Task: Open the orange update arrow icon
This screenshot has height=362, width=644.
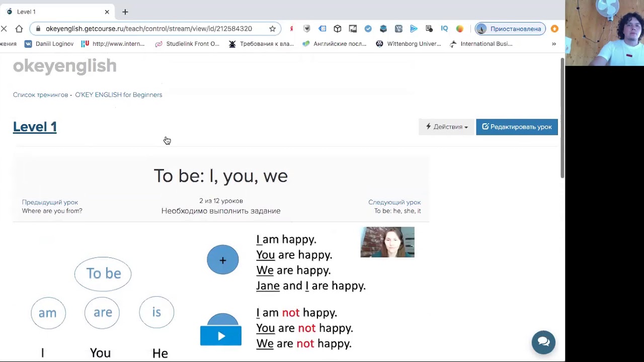Action: pyautogui.click(x=554, y=29)
